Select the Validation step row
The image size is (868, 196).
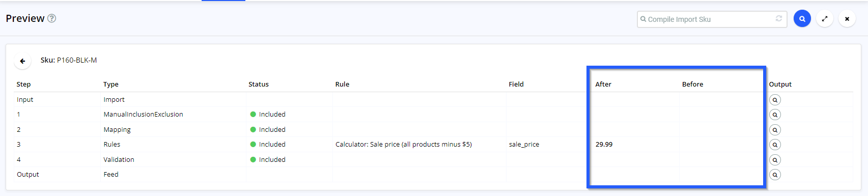click(433, 159)
